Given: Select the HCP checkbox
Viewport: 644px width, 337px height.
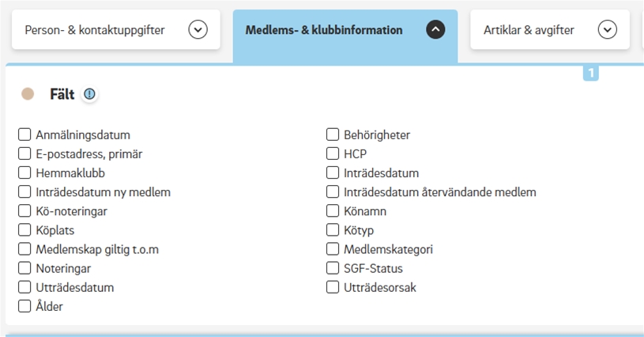Looking at the screenshot, I should tap(333, 154).
